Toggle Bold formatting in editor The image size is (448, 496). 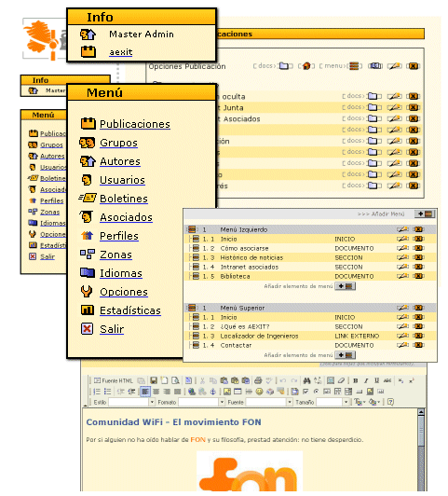356,380
